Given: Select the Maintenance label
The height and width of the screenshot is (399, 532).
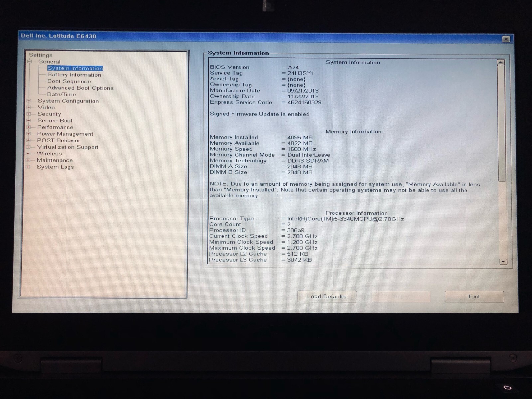Looking at the screenshot, I should click(55, 160).
